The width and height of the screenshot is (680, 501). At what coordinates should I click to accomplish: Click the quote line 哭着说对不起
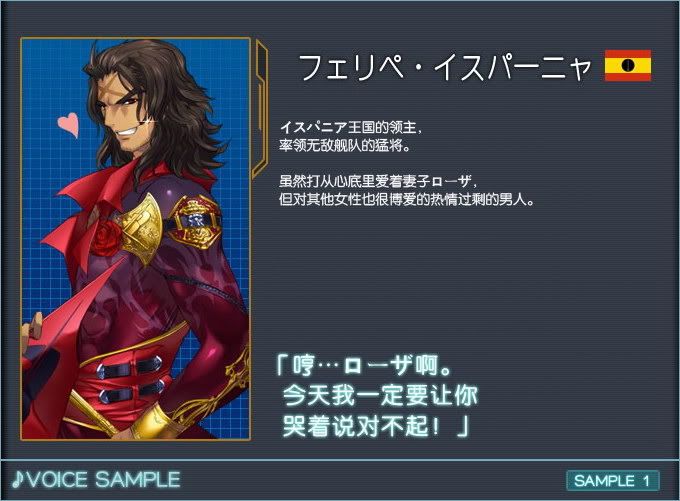pyautogui.click(x=376, y=426)
